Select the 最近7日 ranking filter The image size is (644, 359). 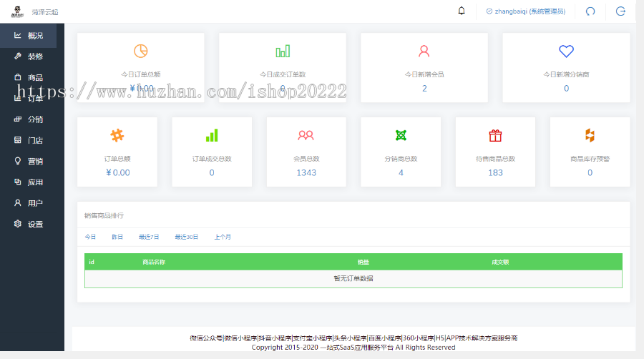point(149,237)
